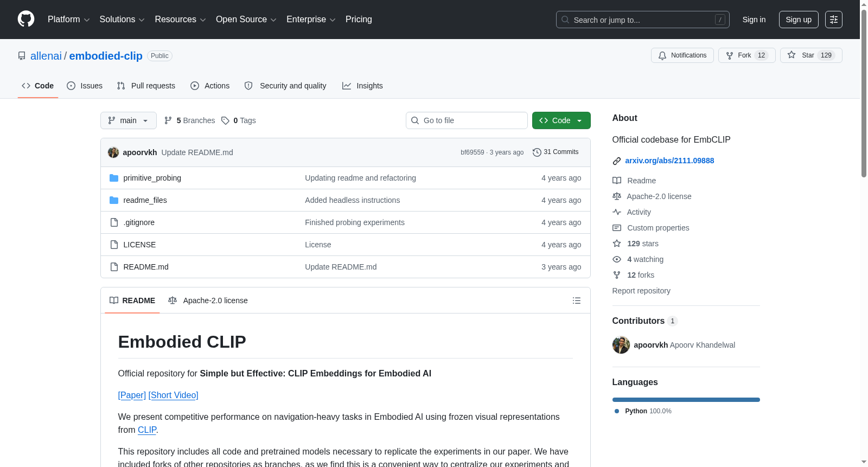The height and width of the screenshot is (467, 868).
Task: Open commit hash bf69559
Action: (x=473, y=152)
